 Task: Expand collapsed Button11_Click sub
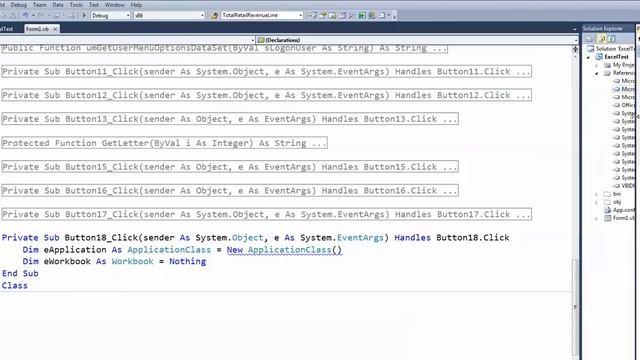(x=267, y=71)
